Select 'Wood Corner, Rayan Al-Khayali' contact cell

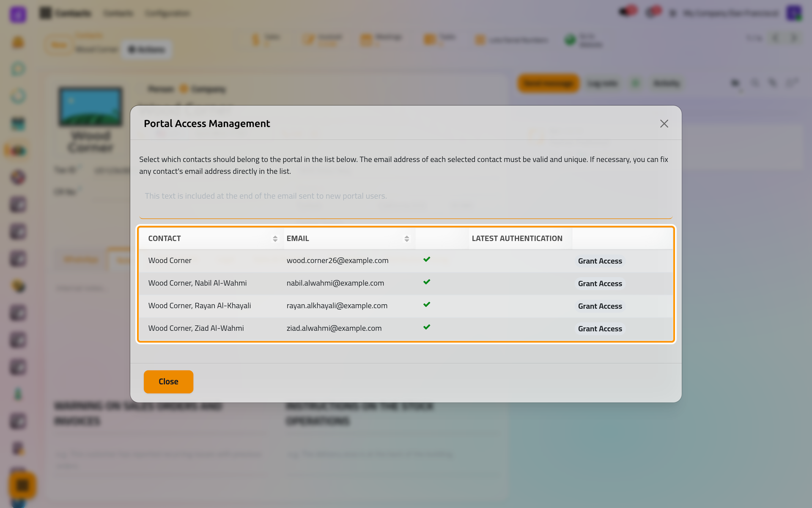coord(199,305)
